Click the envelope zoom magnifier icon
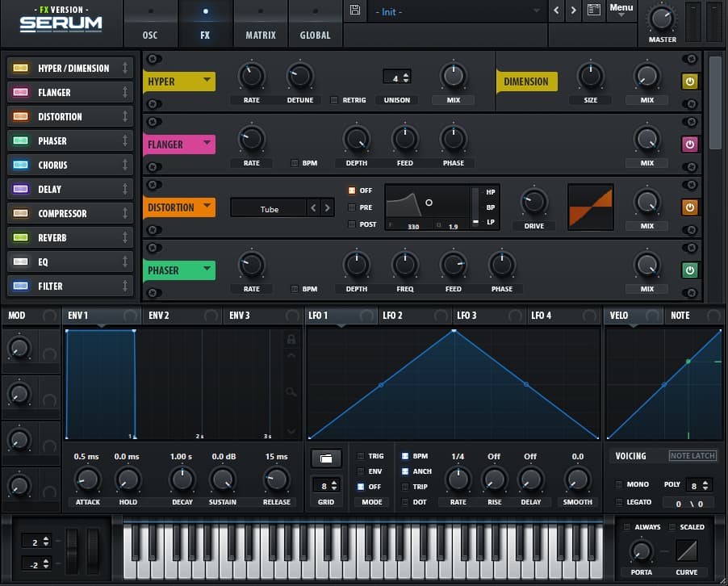The image size is (728, 586). tap(291, 393)
